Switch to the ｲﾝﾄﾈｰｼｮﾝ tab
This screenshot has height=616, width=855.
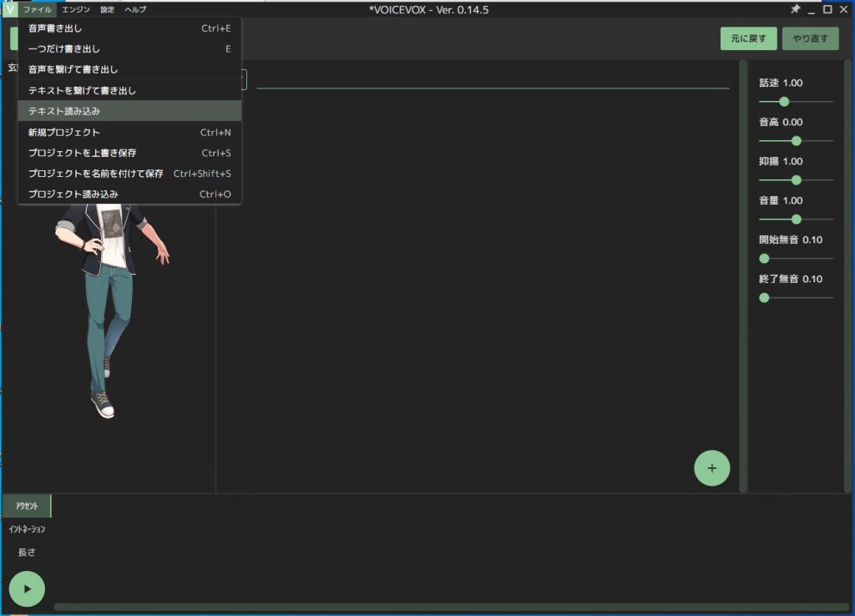point(27,529)
